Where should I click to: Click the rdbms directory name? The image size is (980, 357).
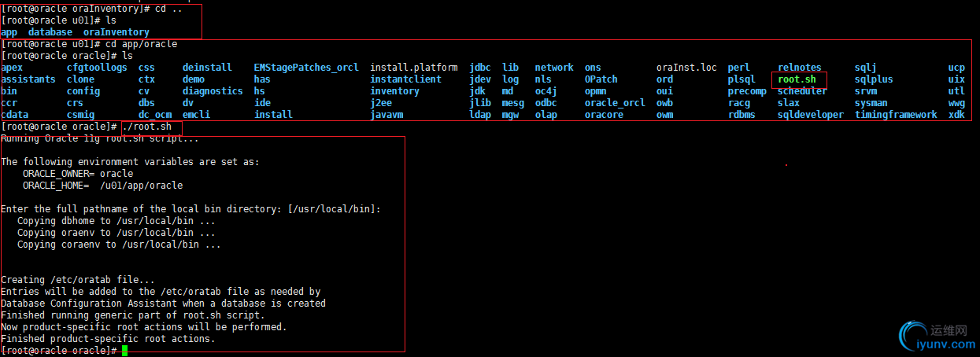pyautogui.click(x=741, y=115)
